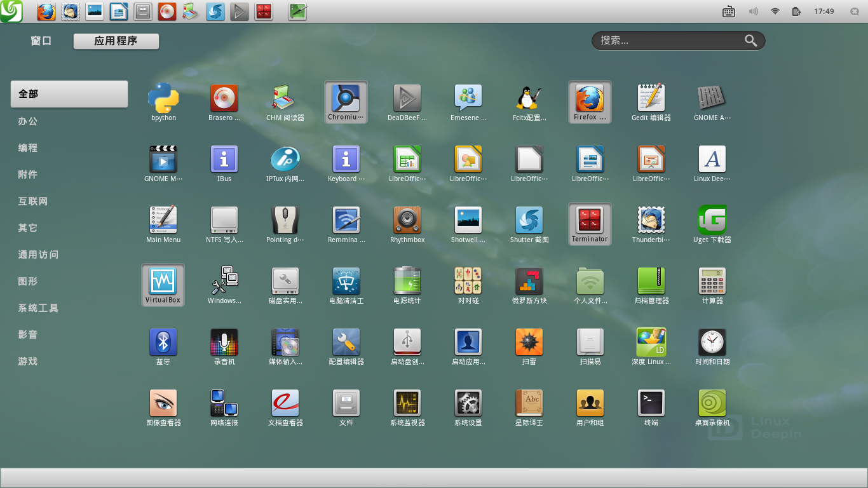
Task: Launch Firefox from the application grid
Action: 590,102
